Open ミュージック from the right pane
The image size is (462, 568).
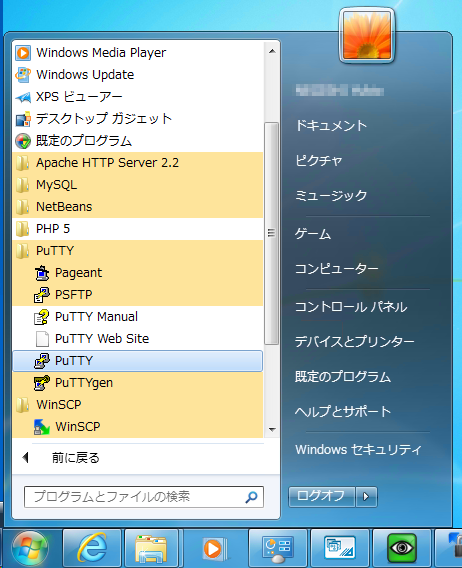[331, 196]
